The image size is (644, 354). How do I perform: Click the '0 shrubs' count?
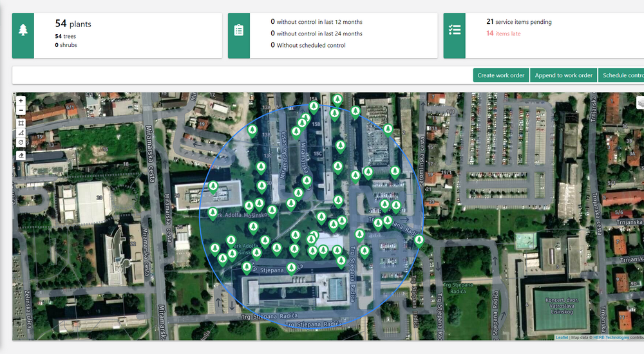pyautogui.click(x=66, y=45)
